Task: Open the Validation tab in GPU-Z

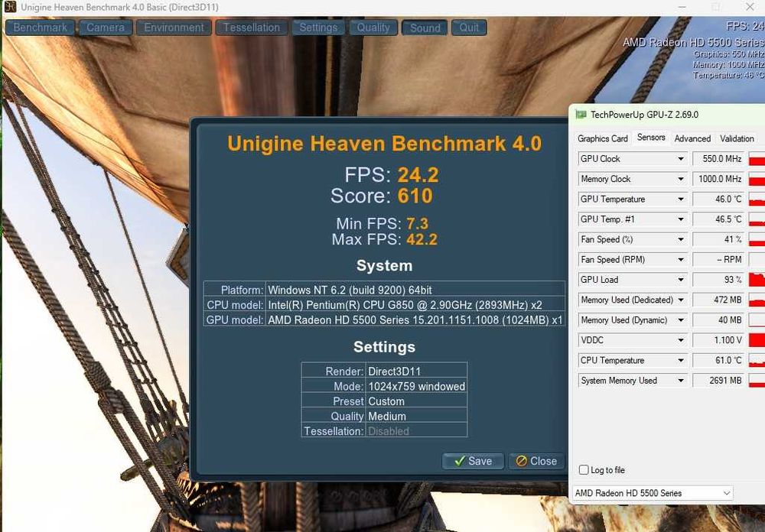Action: click(737, 138)
